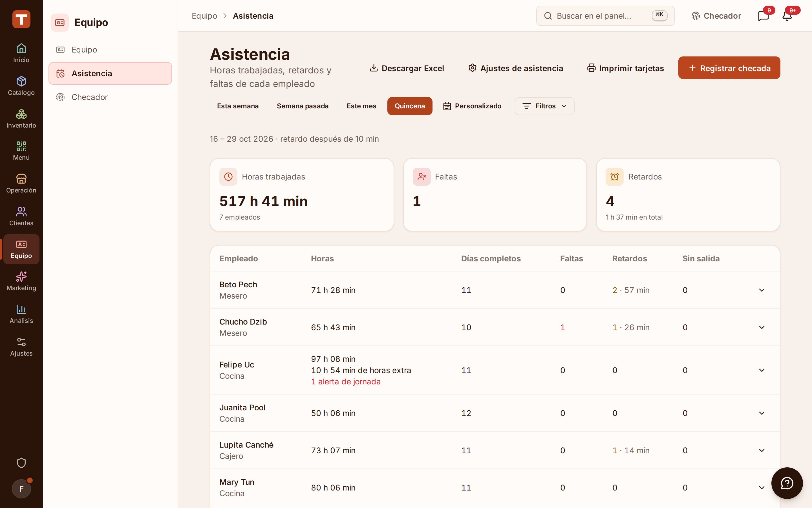Image resolution: width=812 pixels, height=508 pixels.
Task: Click the Horas column header
Action: click(x=322, y=259)
